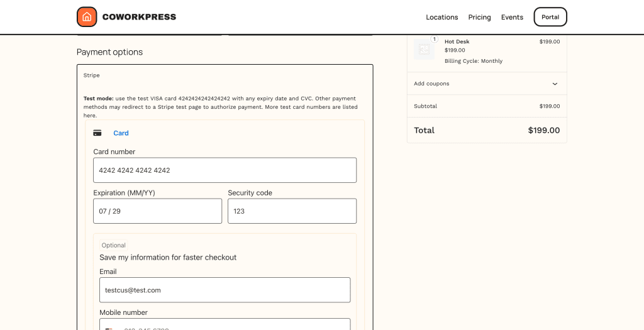Click the orange CoworkPress home logo icon
Screen dimensions: 644x330
(x=87, y=17)
